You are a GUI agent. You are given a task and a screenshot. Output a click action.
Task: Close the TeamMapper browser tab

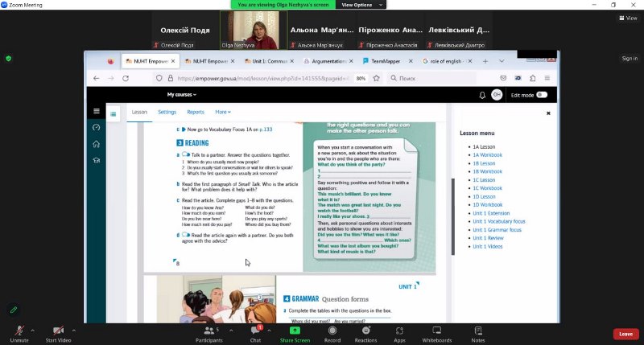[411, 61]
